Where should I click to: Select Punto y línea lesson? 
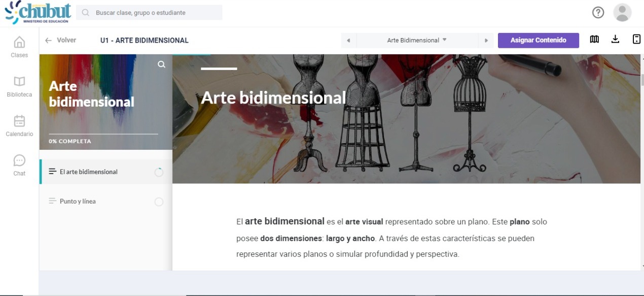click(x=78, y=202)
